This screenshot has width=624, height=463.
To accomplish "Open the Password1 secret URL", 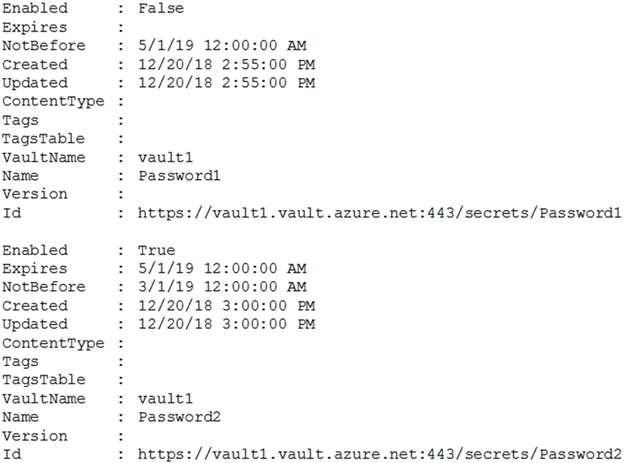I will point(380,213).
